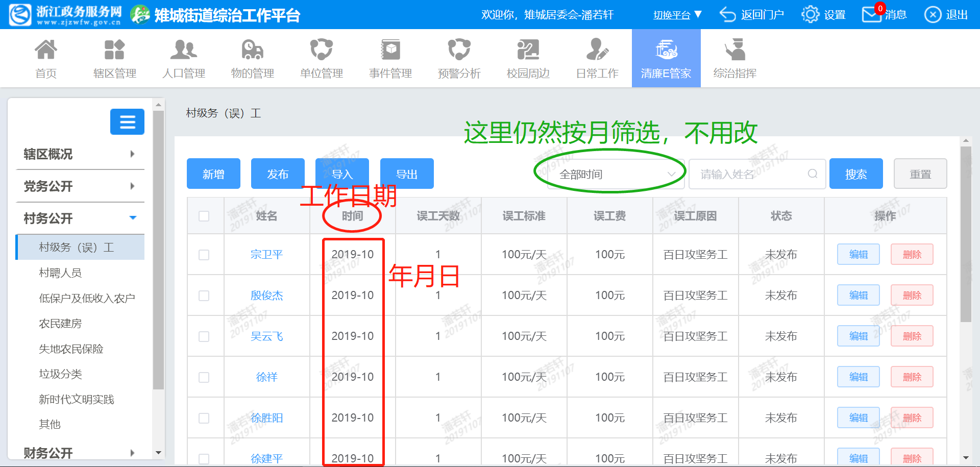Image resolution: width=980 pixels, height=467 pixels.
Task: Tick the checkbox for 宗卫平 row
Action: coord(204,255)
